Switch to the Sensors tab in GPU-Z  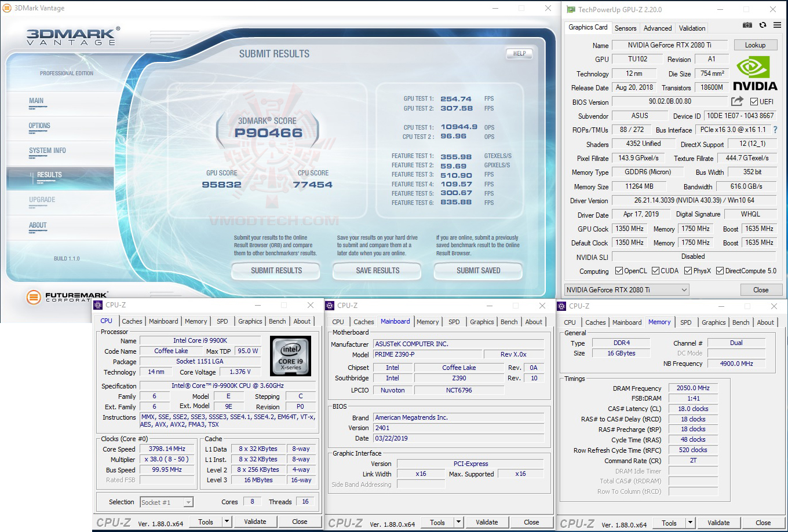[625, 28]
